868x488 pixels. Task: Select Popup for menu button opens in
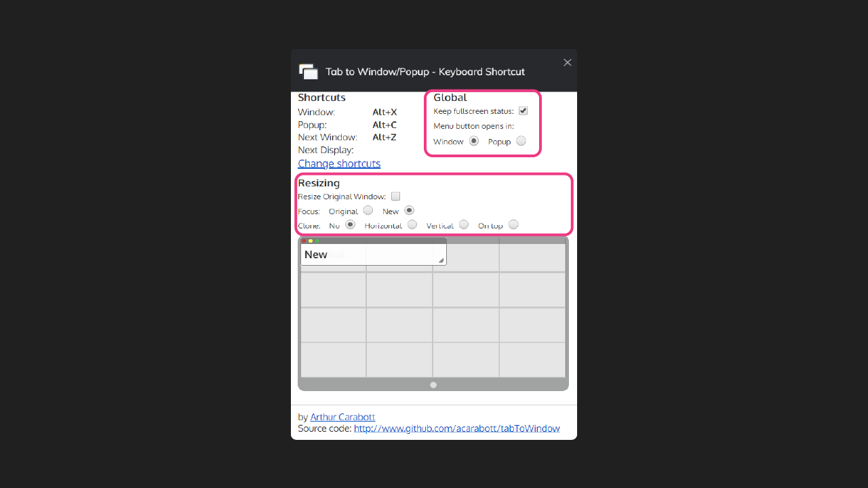click(521, 140)
